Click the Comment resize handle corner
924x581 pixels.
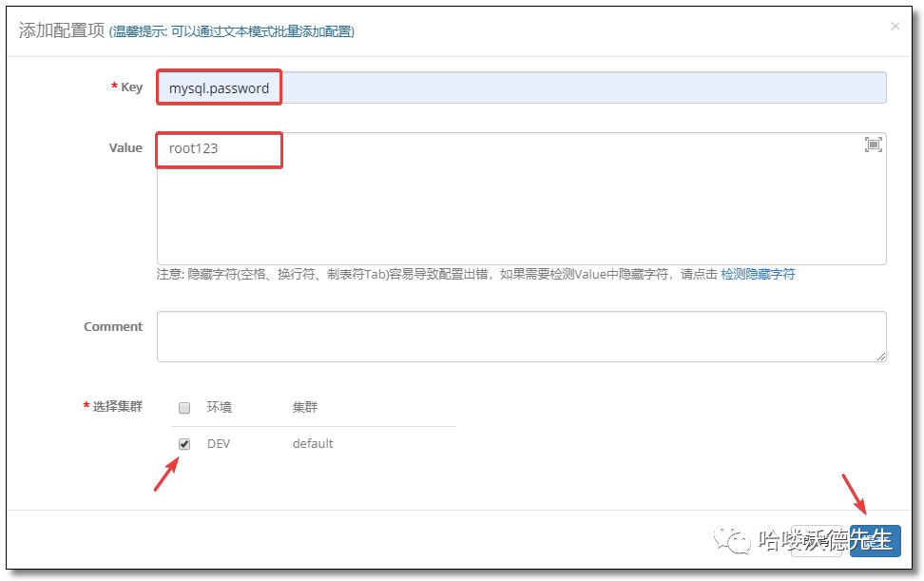click(x=881, y=357)
